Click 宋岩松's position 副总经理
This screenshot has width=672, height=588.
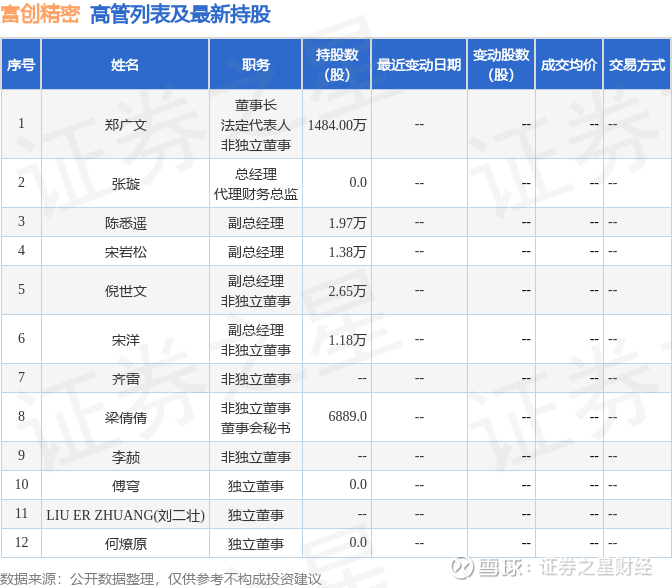point(256,252)
